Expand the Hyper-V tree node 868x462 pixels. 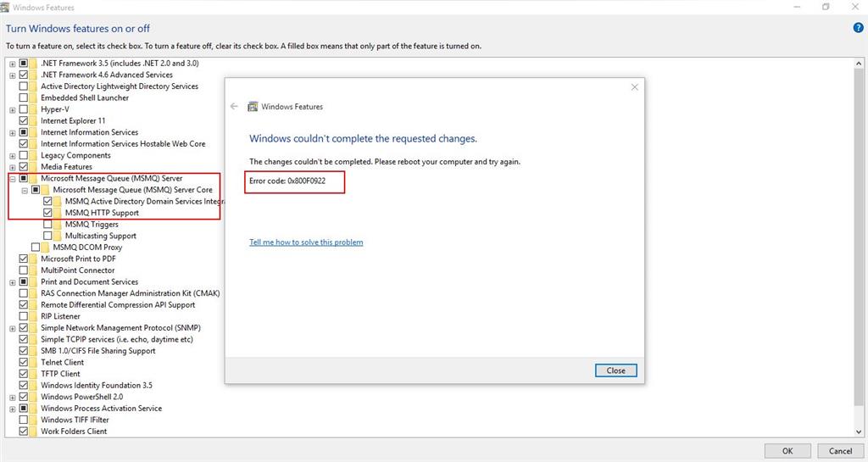(12, 109)
